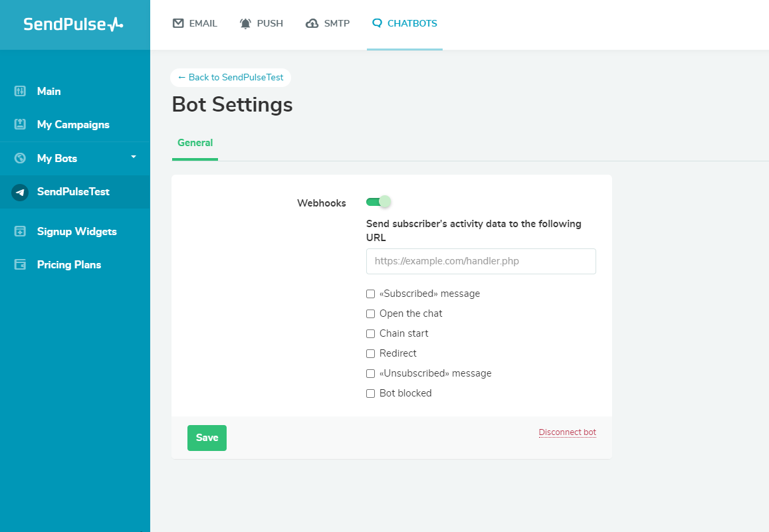Toggle the Webhooks switch off
This screenshot has height=532, width=769.
pos(378,202)
